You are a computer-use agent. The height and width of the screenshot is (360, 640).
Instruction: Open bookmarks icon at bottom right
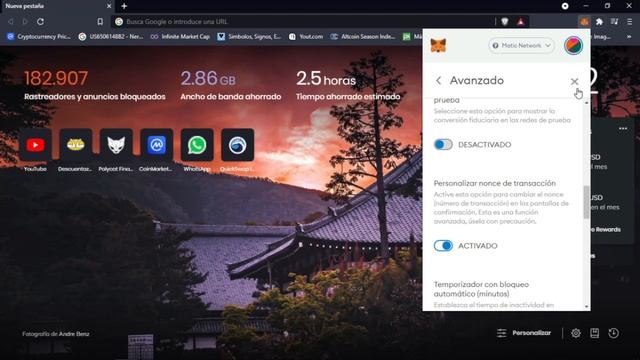coord(595,333)
